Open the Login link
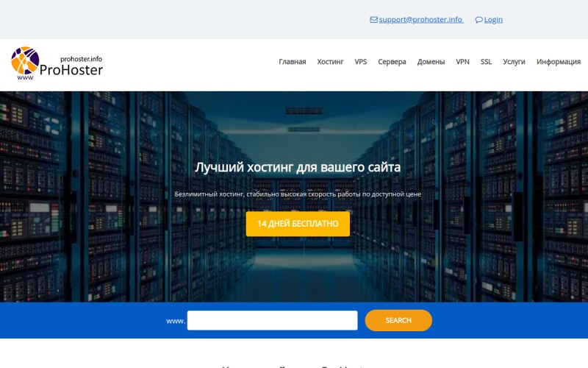The image size is (588, 368). pyautogui.click(x=493, y=20)
